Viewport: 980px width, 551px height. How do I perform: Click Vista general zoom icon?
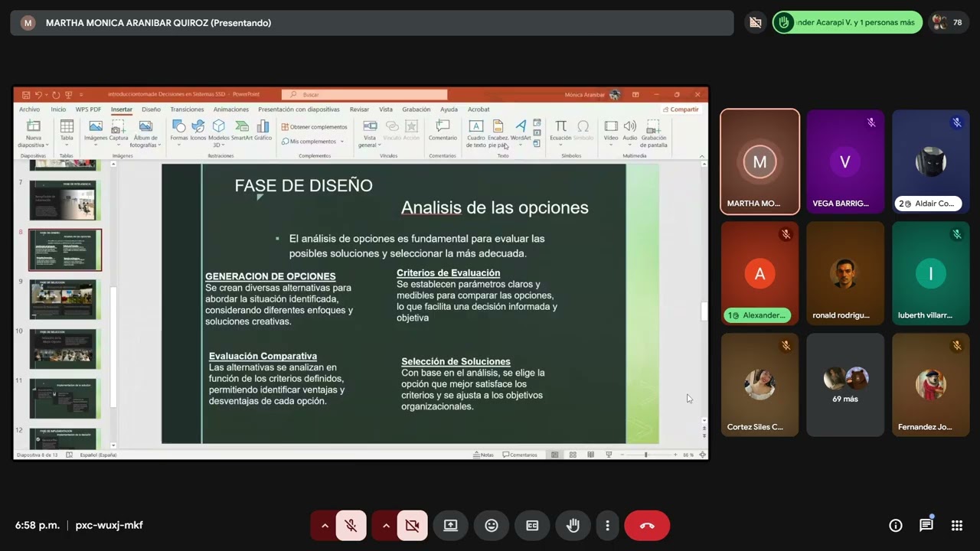pyautogui.click(x=370, y=134)
